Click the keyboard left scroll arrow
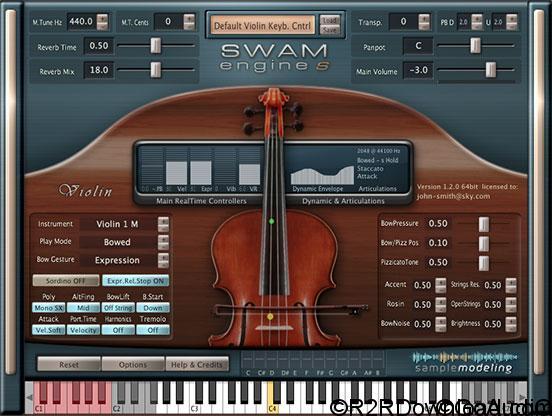The image size is (552, 416). point(29,397)
